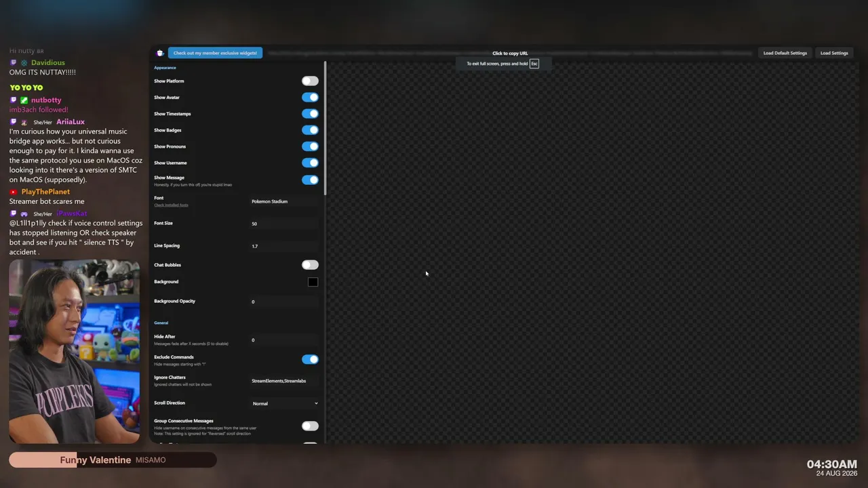The height and width of the screenshot is (488, 868).
Task: Click the Background Opacity input field
Action: 285,302
